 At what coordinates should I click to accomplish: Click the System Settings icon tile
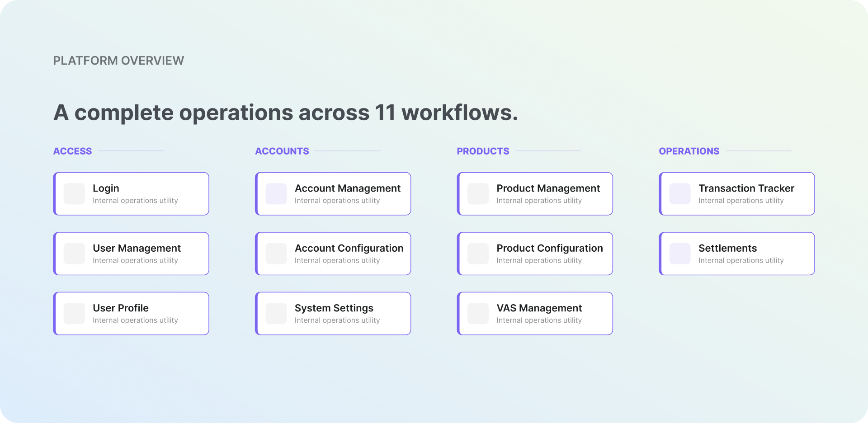[276, 314]
